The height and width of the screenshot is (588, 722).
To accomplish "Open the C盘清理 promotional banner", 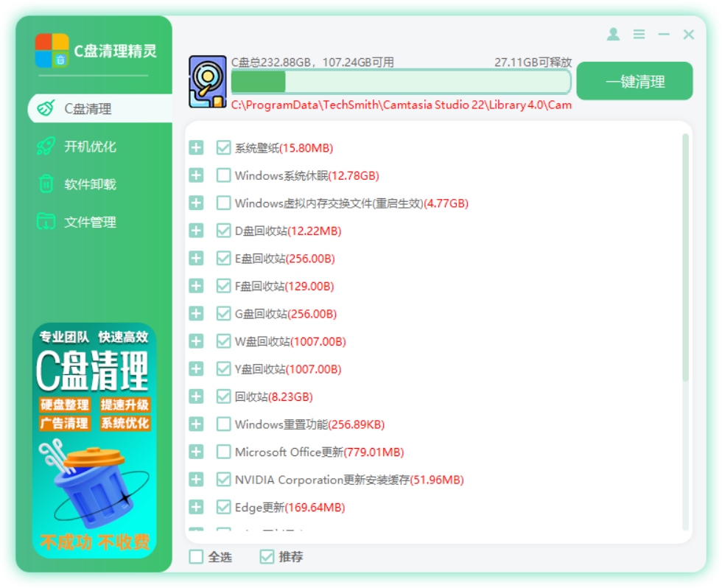I will tap(94, 441).
